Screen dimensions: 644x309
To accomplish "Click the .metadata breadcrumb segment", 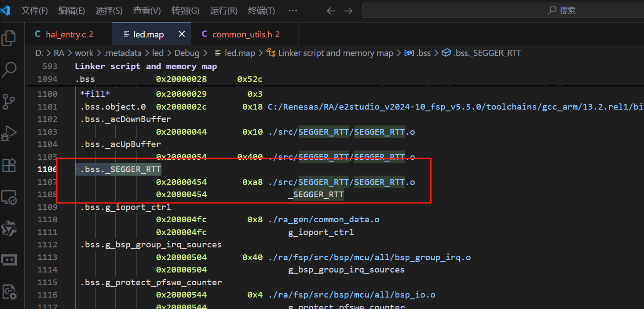I will click(x=123, y=53).
